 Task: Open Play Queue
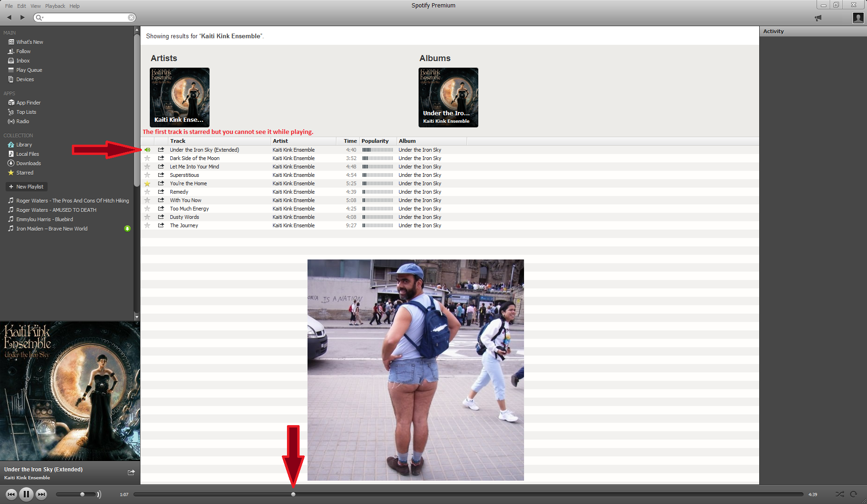click(x=29, y=70)
